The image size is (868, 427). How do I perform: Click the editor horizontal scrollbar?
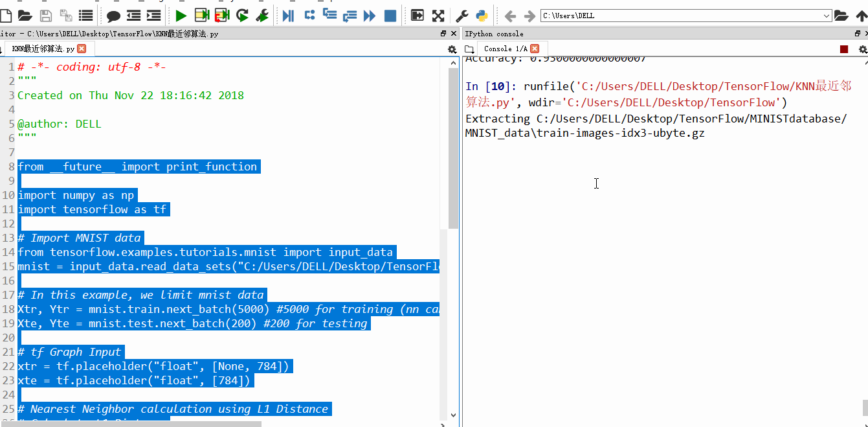tap(131, 424)
